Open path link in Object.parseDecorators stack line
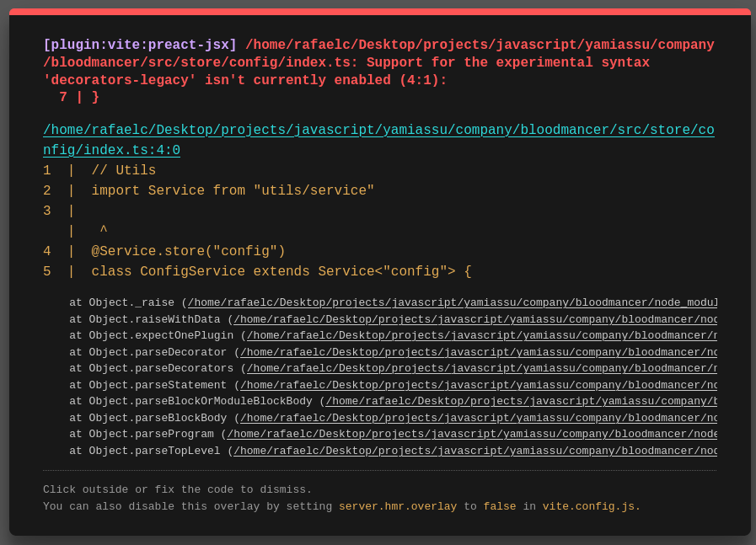This screenshot has width=756, height=545. pyautogui.click(x=481, y=368)
